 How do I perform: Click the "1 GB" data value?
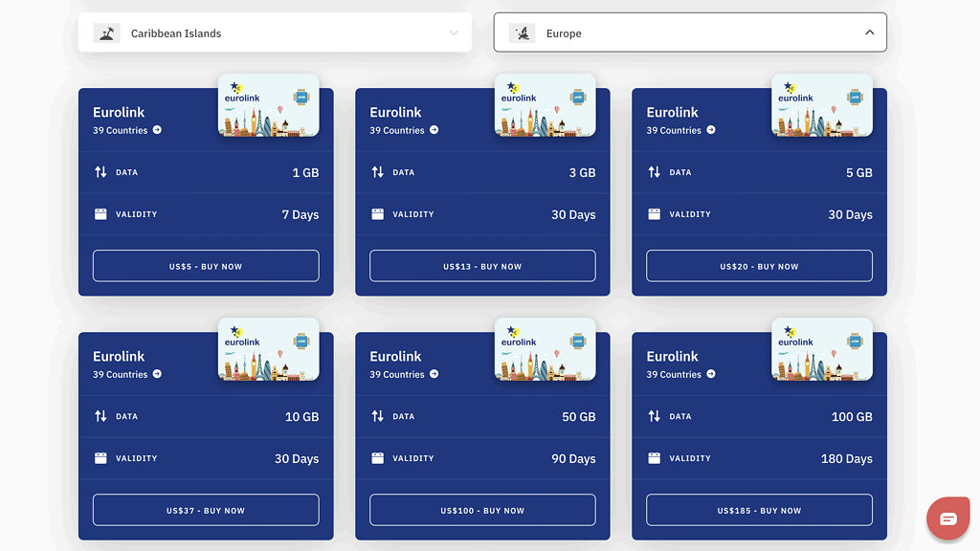305,173
